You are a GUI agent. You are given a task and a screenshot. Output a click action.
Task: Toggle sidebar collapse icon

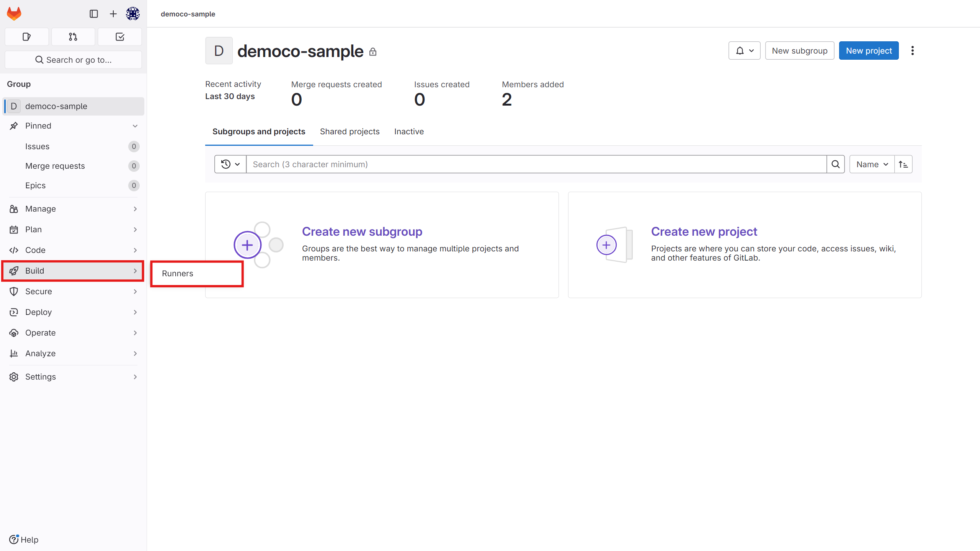click(94, 14)
